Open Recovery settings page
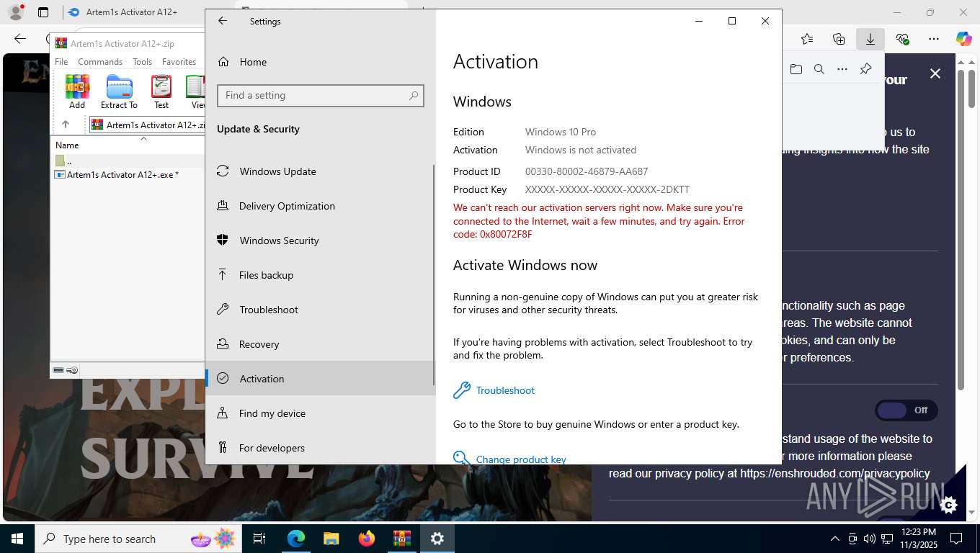 (x=321, y=344)
